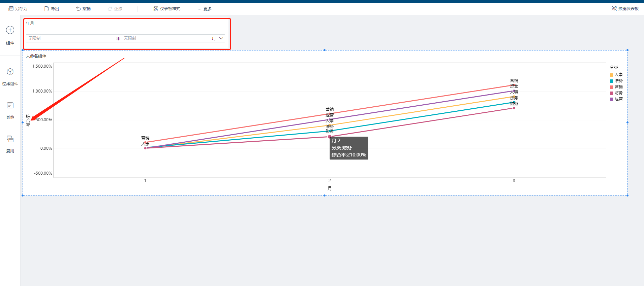This screenshot has width=644, height=286.
Task: Click the 年月 filter title
Action: 30,24
